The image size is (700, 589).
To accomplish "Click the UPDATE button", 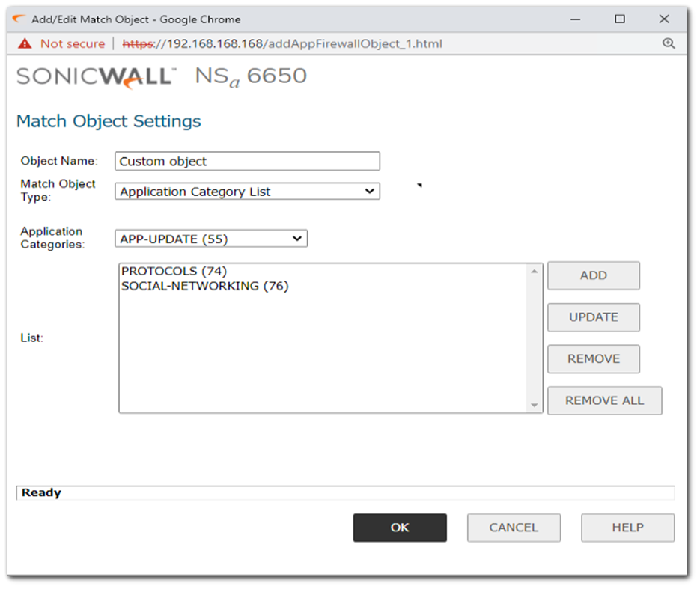I will [x=593, y=317].
